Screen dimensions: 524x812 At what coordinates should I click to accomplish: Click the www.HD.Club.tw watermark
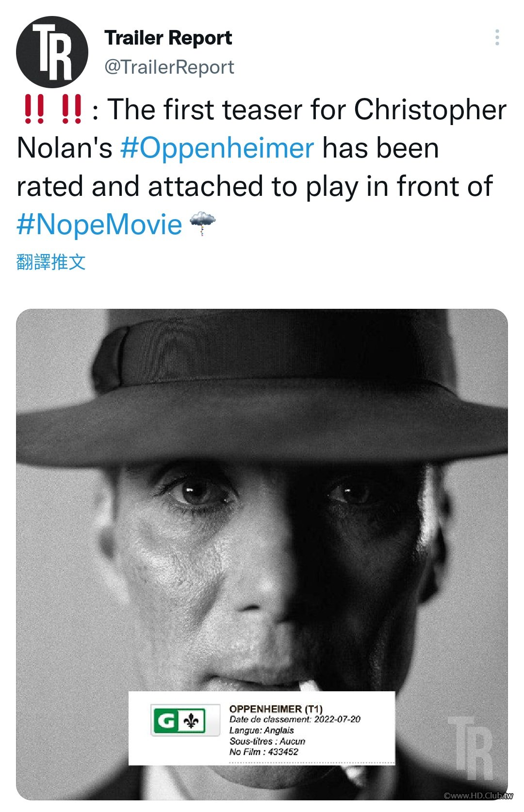(x=478, y=796)
